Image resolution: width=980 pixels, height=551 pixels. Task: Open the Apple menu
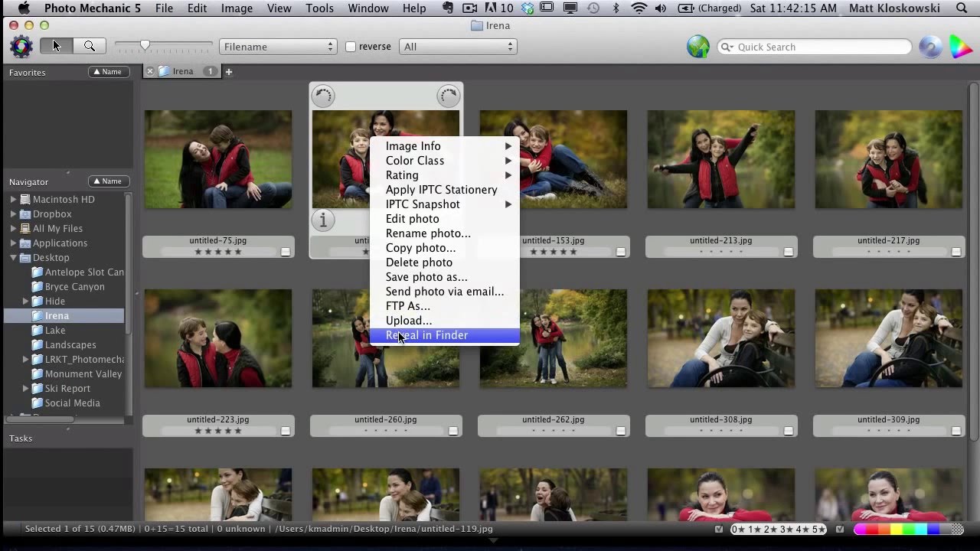click(23, 8)
